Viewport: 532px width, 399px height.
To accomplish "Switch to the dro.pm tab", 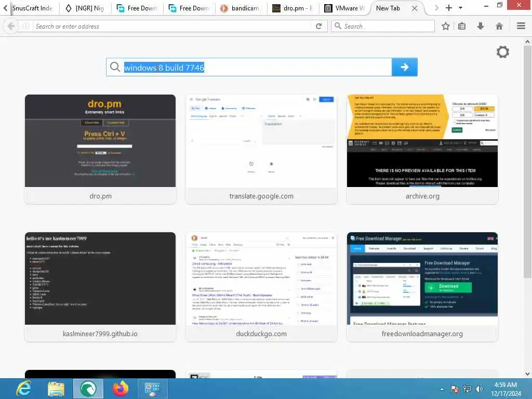I will [x=294, y=8].
